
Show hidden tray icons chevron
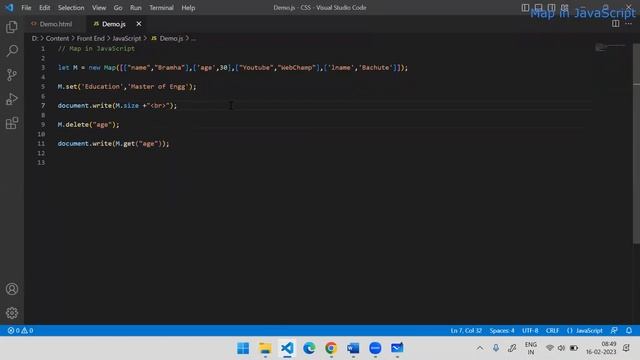(480, 348)
